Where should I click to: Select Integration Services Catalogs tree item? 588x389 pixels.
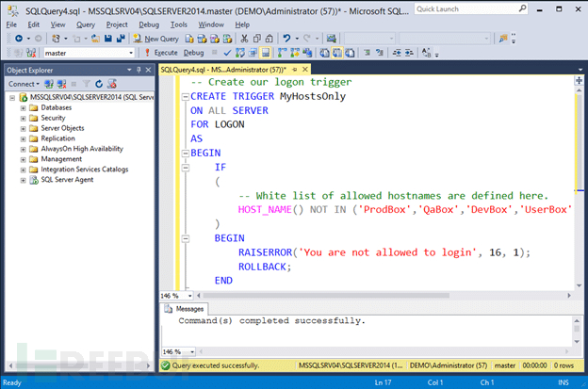click(x=85, y=170)
